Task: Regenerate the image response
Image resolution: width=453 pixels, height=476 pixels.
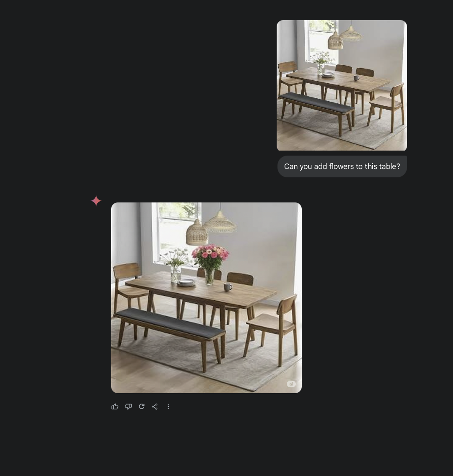Action: click(x=142, y=407)
